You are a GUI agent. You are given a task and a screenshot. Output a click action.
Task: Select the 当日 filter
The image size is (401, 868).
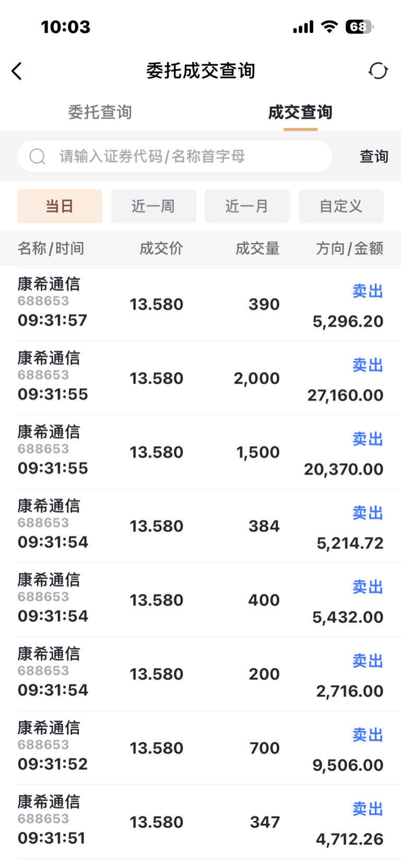60,206
